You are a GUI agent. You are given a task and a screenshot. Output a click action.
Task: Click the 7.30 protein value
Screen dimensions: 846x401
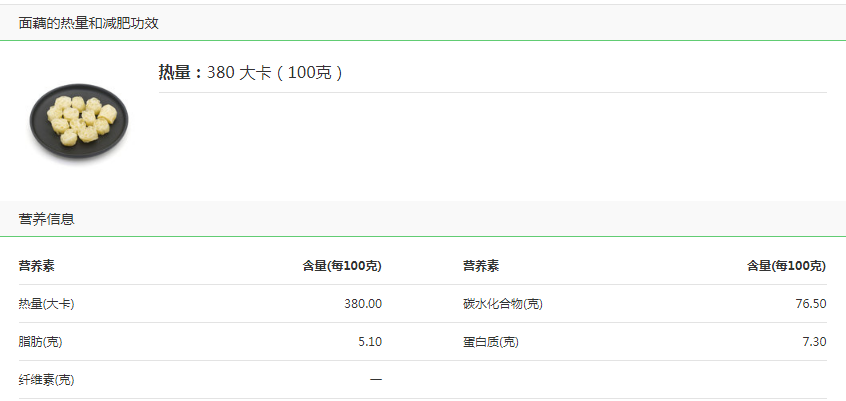(x=814, y=342)
